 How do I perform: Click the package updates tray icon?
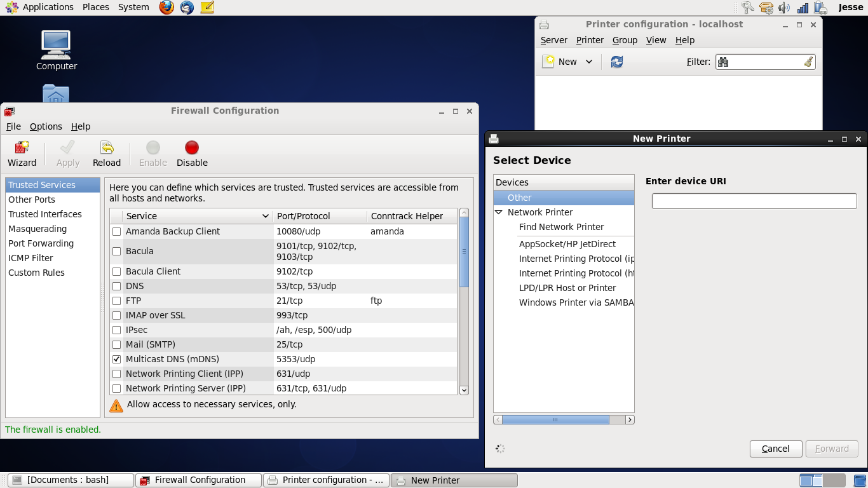[x=766, y=8]
